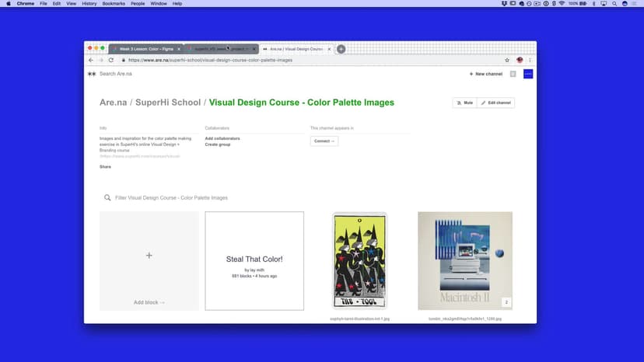Bookmark this page with the star icon
The image size is (644, 362).
(x=507, y=60)
